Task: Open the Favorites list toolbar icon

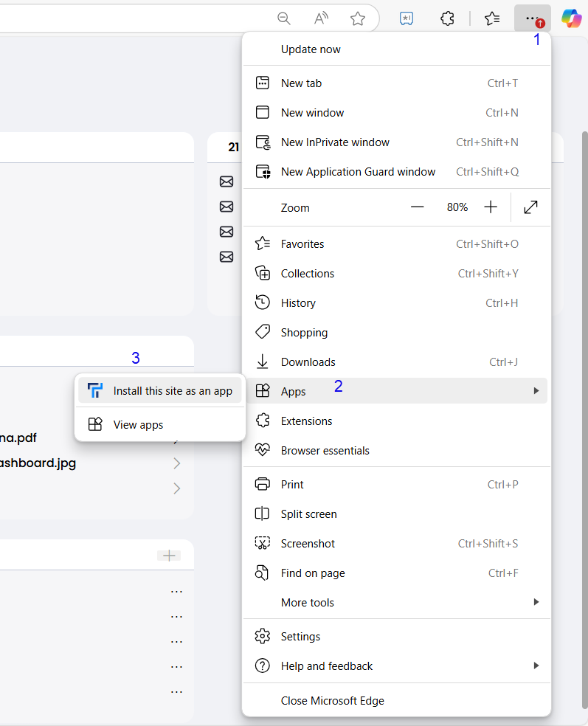Action: 491,18
